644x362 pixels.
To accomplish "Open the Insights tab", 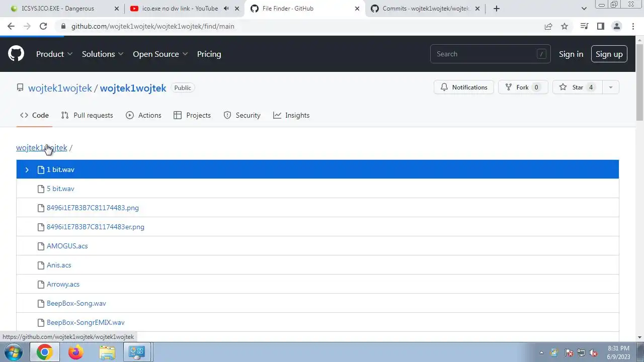I will pyautogui.click(x=291, y=115).
